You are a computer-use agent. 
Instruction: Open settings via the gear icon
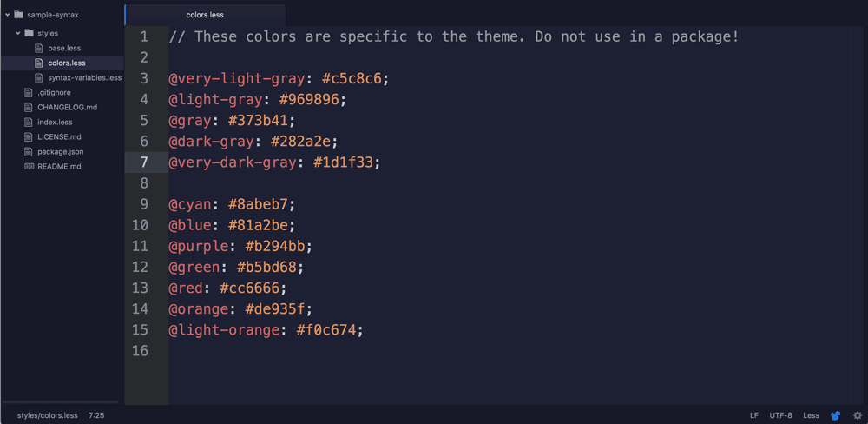(x=858, y=415)
